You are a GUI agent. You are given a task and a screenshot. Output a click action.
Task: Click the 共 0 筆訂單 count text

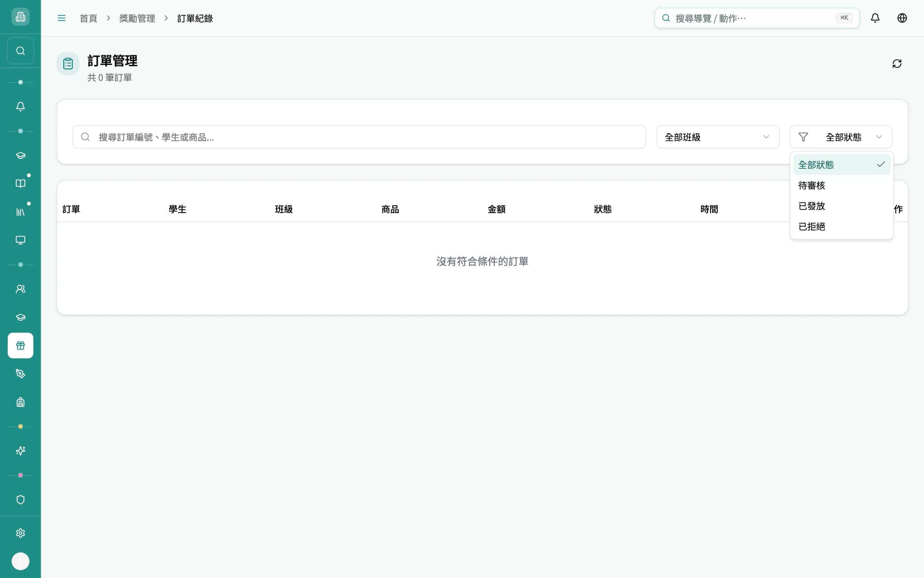point(110,78)
